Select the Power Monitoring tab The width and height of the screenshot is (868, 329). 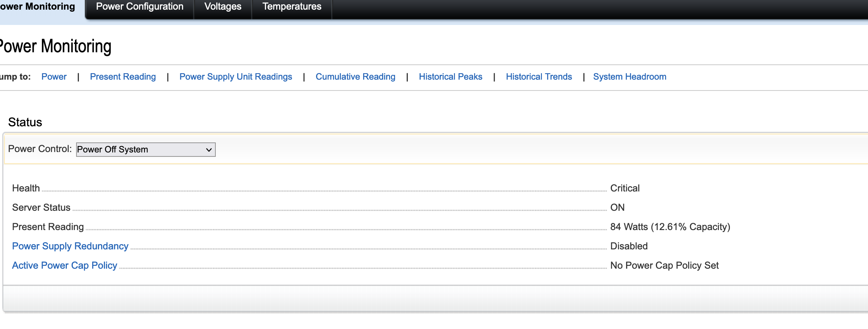pyautogui.click(x=38, y=7)
